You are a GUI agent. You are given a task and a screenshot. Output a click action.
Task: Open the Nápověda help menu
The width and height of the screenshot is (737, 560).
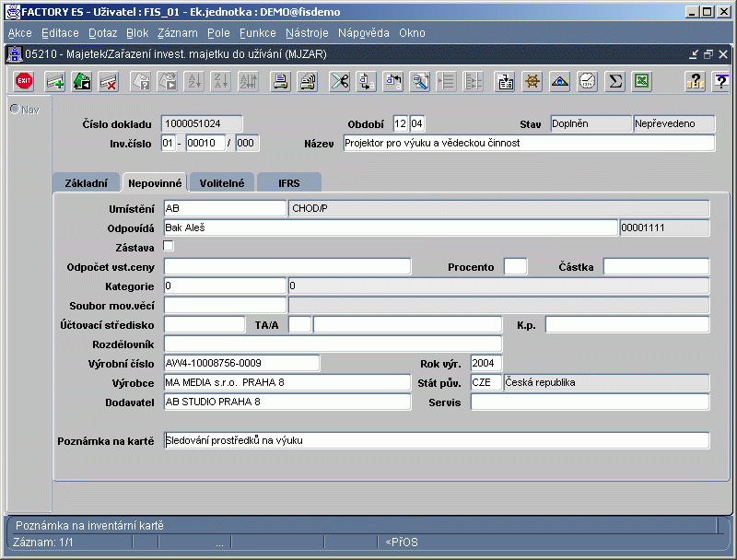click(364, 33)
